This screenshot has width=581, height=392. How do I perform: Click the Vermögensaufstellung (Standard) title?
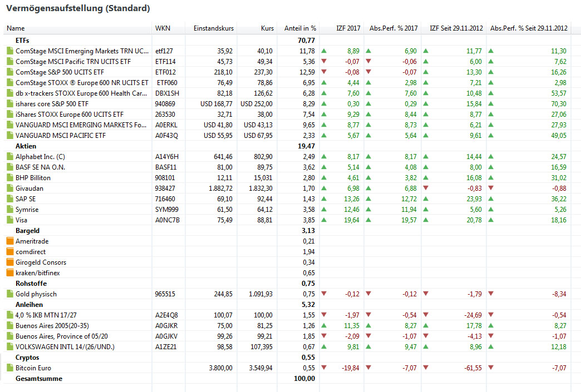(78, 8)
